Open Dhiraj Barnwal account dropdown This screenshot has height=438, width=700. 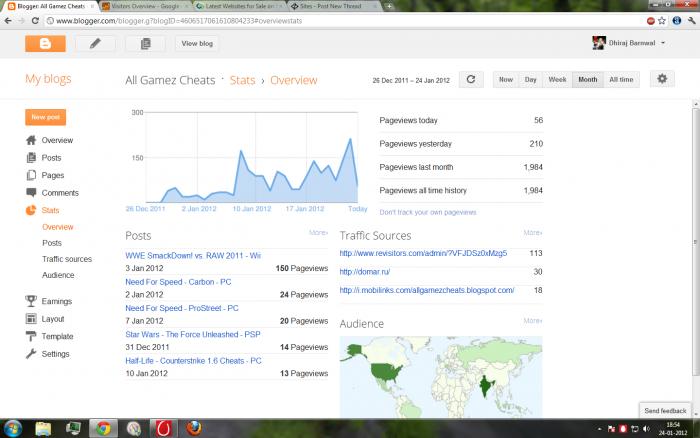point(629,43)
